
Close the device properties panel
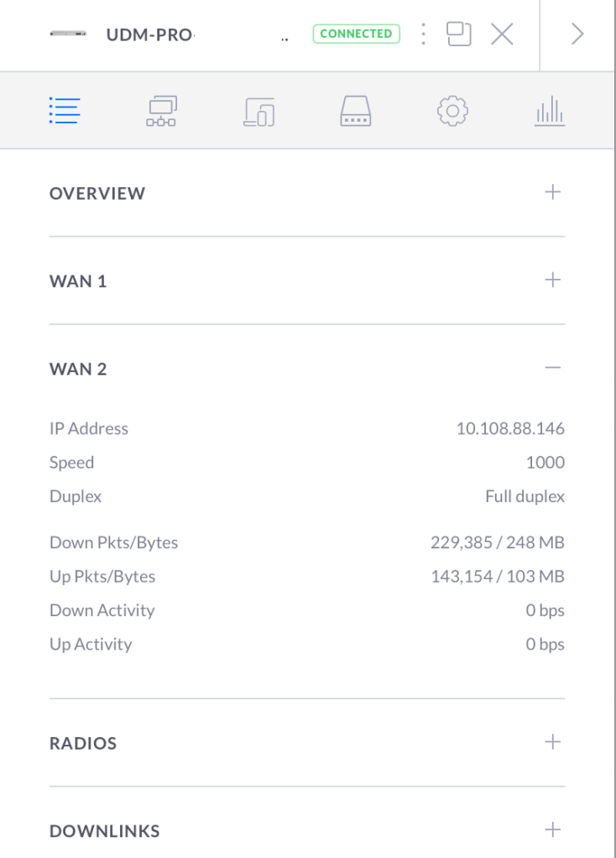pyautogui.click(x=502, y=34)
